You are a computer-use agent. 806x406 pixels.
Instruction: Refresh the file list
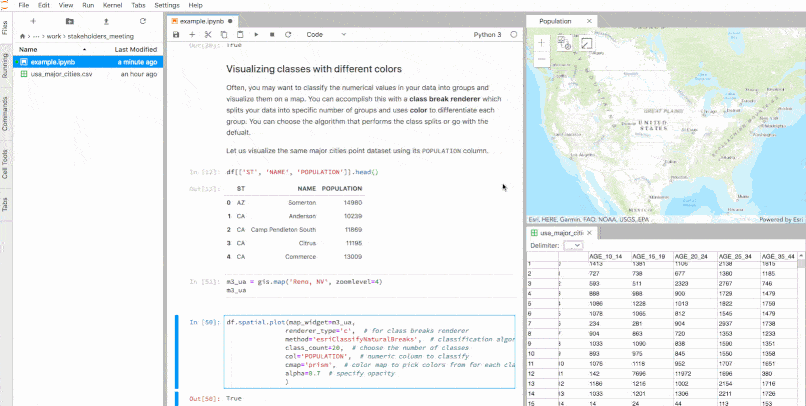[x=143, y=21]
